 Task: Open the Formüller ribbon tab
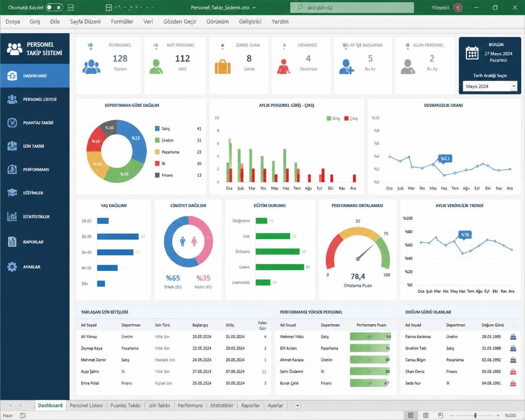[x=122, y=22]
